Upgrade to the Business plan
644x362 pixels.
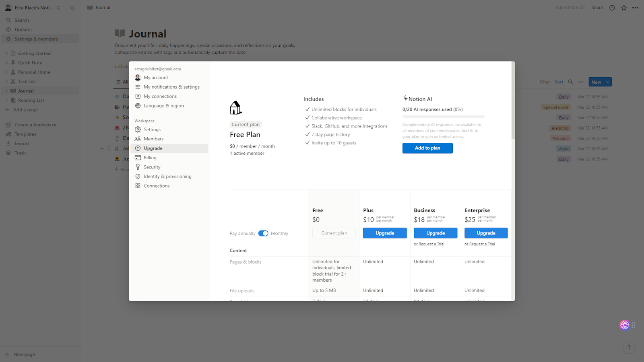pyautogui.click(x=436, y=233)
